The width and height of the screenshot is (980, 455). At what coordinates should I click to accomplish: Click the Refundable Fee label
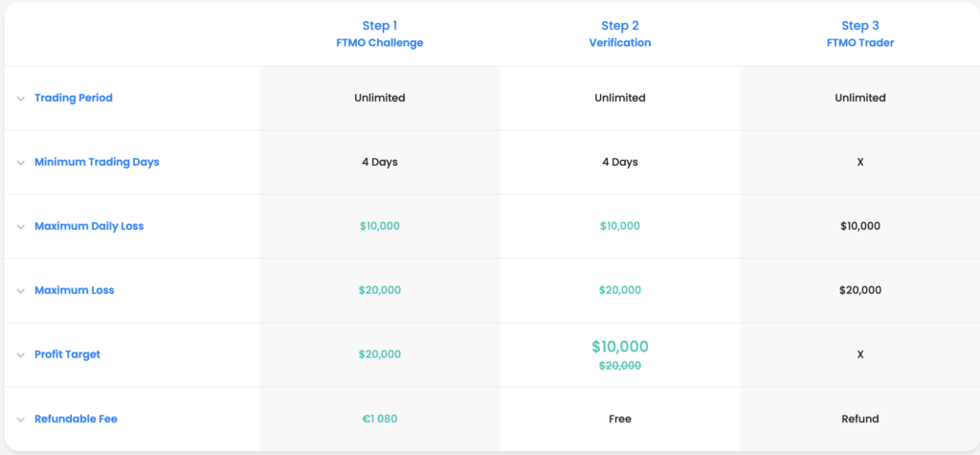pos(76,419)
